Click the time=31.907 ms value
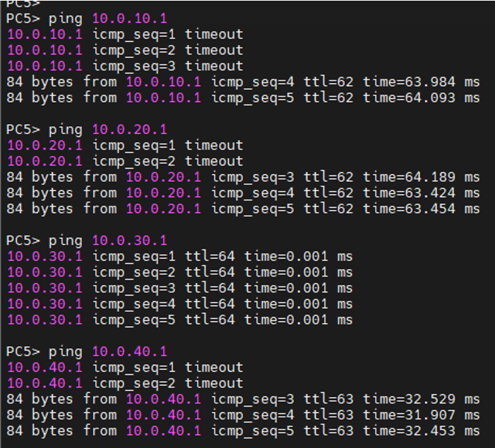 [x=421, y=415]
